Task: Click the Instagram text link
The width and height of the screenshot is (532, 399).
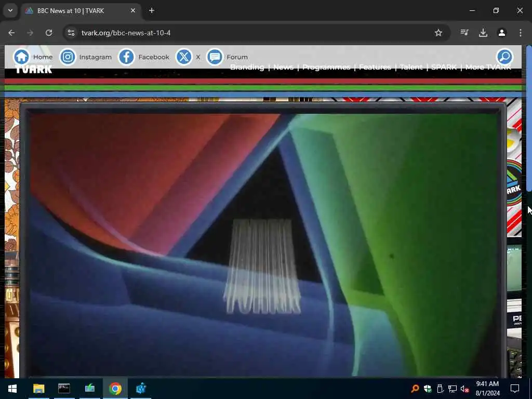Action: click(96, 57)
